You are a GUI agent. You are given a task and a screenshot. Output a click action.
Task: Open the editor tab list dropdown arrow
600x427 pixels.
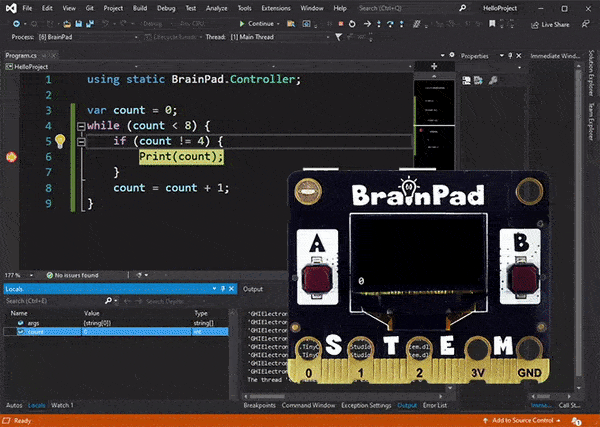click(443, 55)
